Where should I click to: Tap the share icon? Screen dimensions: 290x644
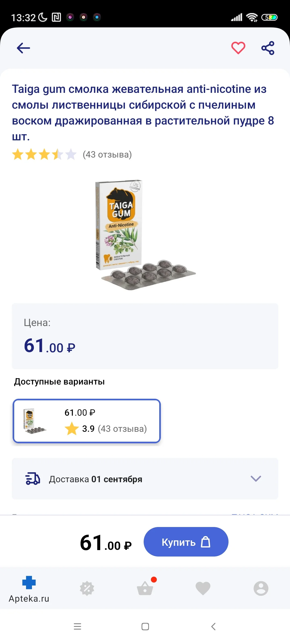268,48
